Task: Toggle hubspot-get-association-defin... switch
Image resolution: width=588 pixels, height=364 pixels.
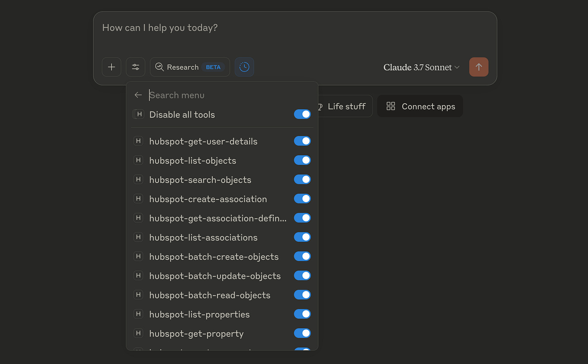Action: coord(302,218)
